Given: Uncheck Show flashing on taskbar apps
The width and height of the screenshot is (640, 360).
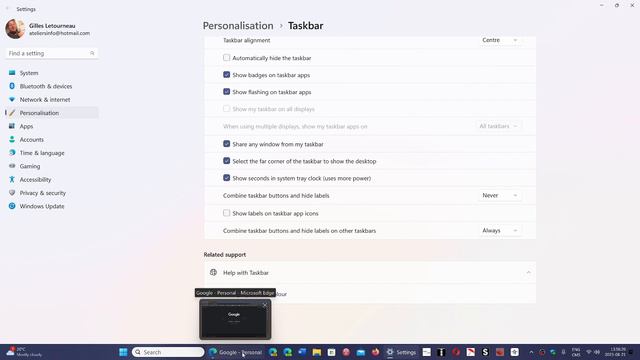Looking at the screenshot, I should pos(227,92).
